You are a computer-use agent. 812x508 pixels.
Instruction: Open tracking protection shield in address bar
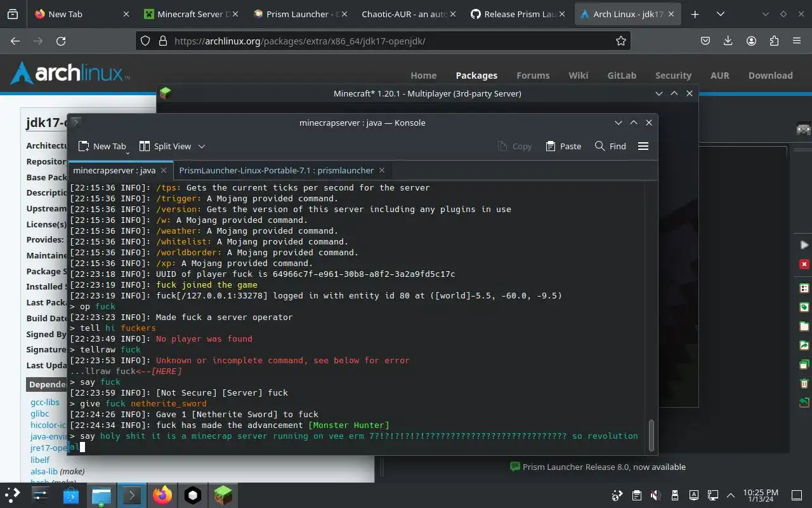pos(145,41)
